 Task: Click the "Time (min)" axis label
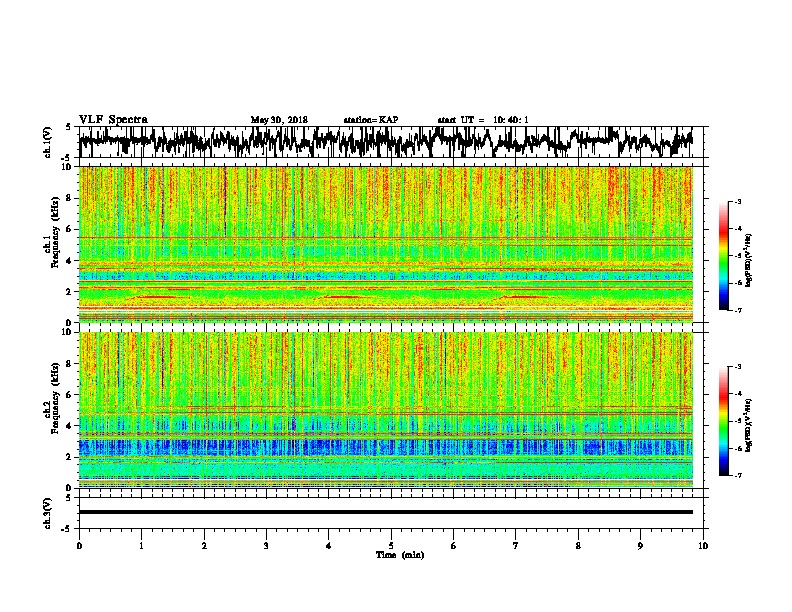[400, 555]
